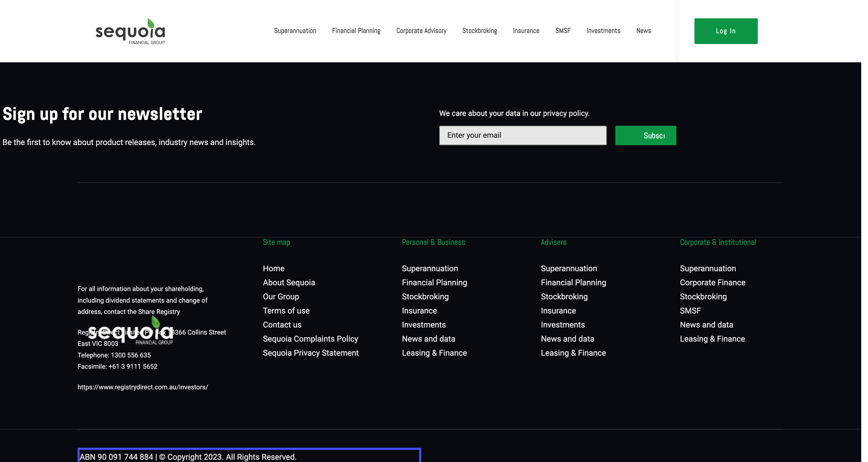Go to Stockbroking in top navigation
This screenshot has width=868, height=462.
[479, 31]
